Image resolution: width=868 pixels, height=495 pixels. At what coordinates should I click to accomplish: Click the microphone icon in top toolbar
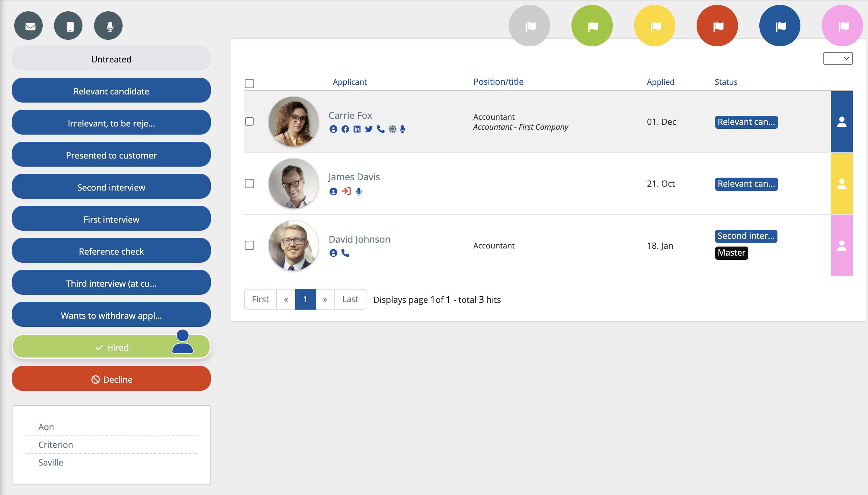point(108,26)
